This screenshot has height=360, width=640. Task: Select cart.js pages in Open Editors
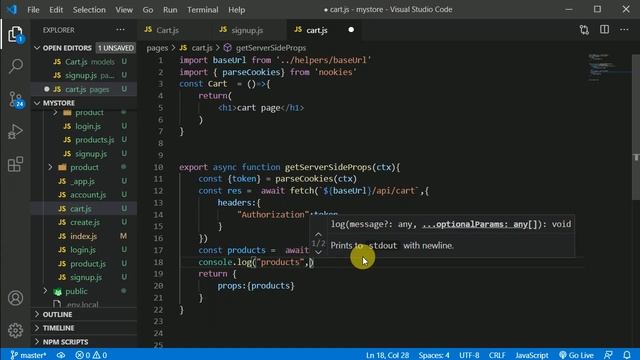click(84, 89)
